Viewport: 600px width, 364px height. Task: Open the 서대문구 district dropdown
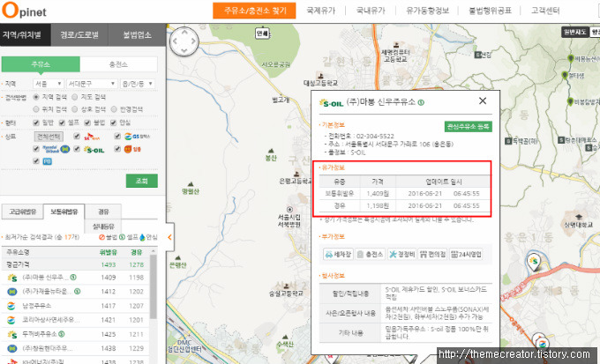92,84
